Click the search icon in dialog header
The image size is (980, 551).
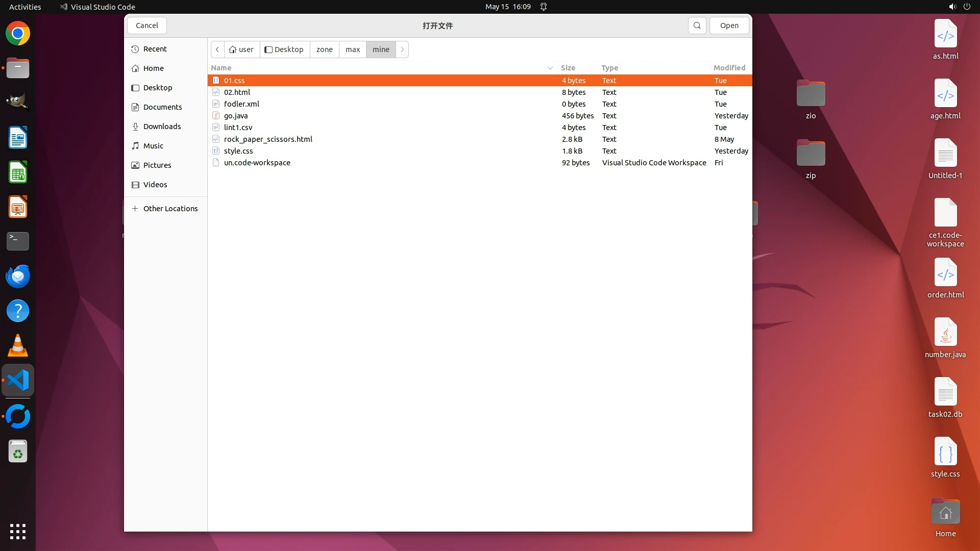click(697, 26)
